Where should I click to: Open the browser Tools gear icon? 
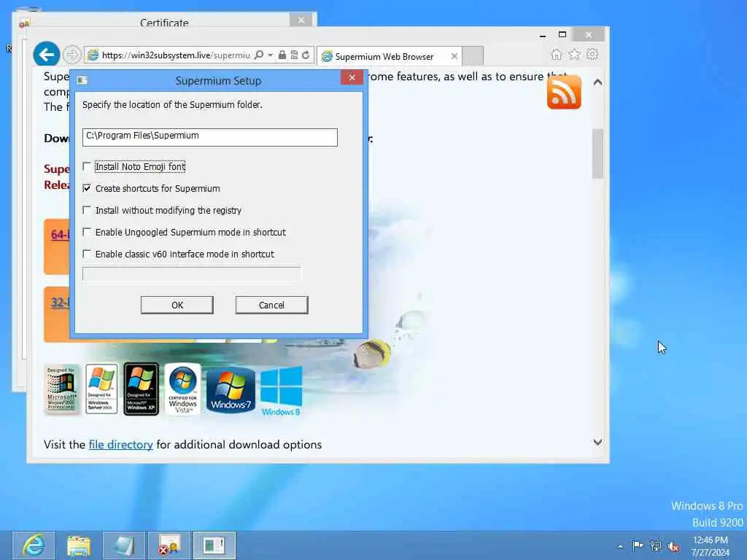click(x=592, y=54)
